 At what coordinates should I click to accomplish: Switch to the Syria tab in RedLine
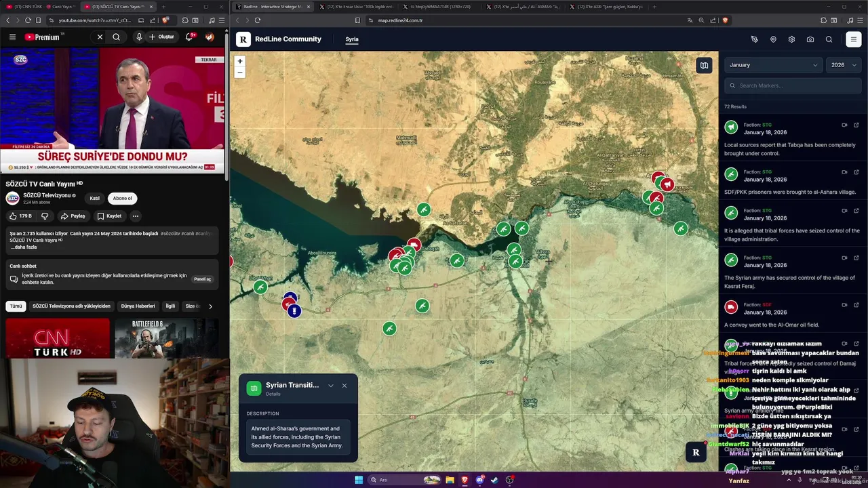pos(352,39)
